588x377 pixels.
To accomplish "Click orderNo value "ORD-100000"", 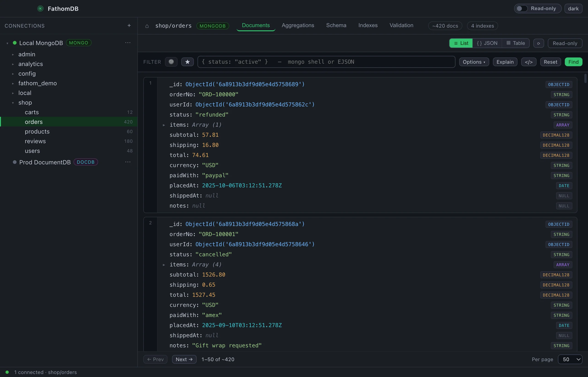I will pyautogui.click(x=218, y=94).
